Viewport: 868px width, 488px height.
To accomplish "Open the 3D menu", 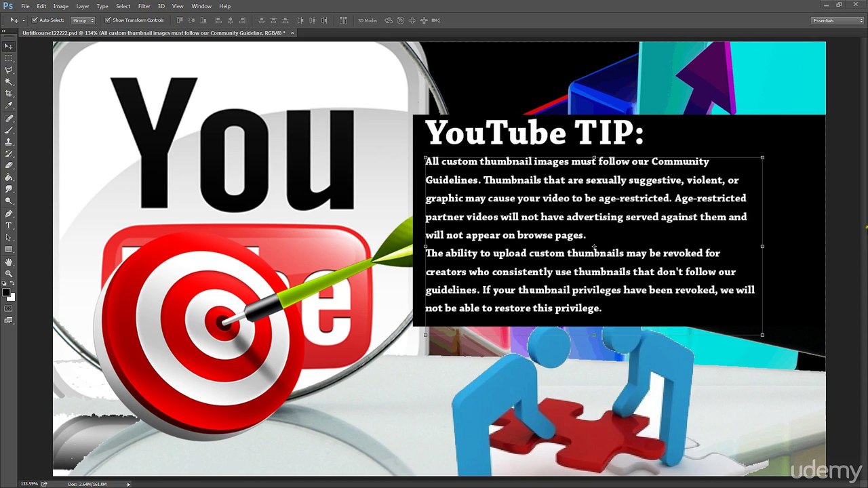I will pos(161,6).
